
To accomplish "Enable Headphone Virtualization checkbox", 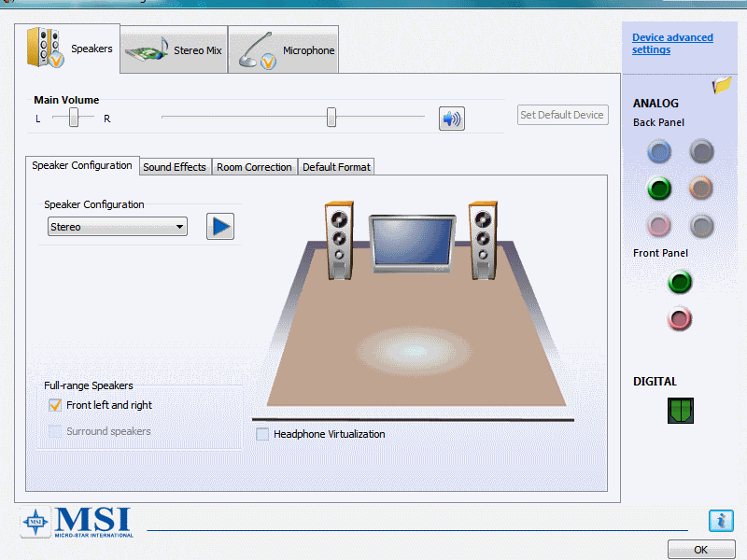I will pos(262,434).
